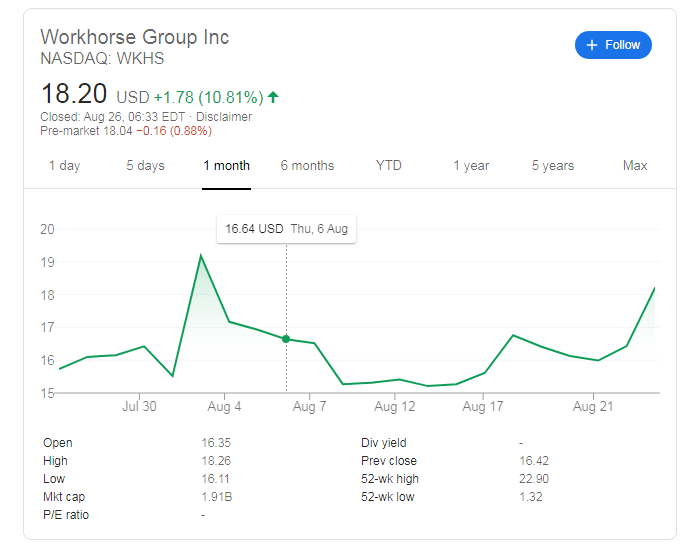Click the 20 y-axis label
Viewport: 693px width, 550px height.
tap(47, 229)
